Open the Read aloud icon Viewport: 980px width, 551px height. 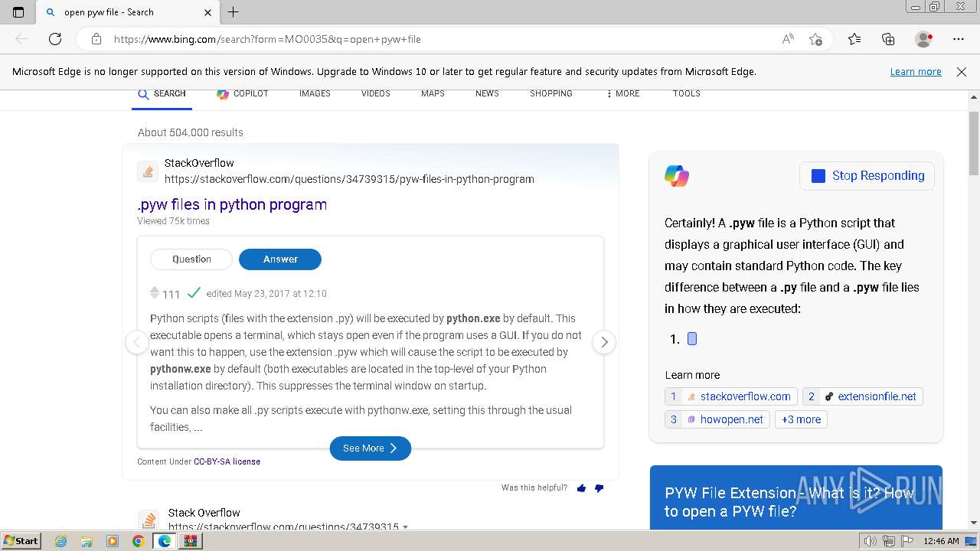(x=788, y=39)
